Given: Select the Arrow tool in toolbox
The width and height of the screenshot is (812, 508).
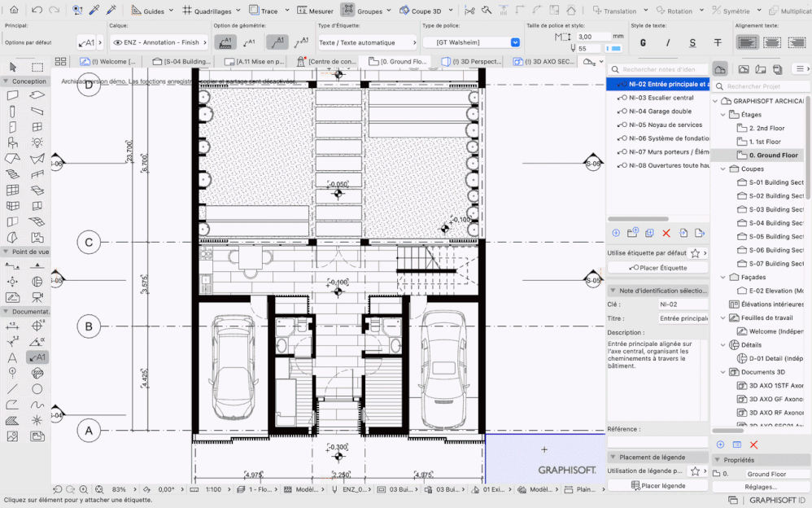Looking at the screenshot, I should [x=13, y=67].
